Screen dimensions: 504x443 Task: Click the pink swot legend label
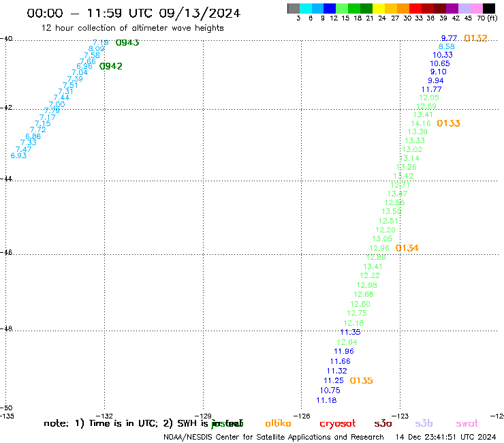point(467,423)
